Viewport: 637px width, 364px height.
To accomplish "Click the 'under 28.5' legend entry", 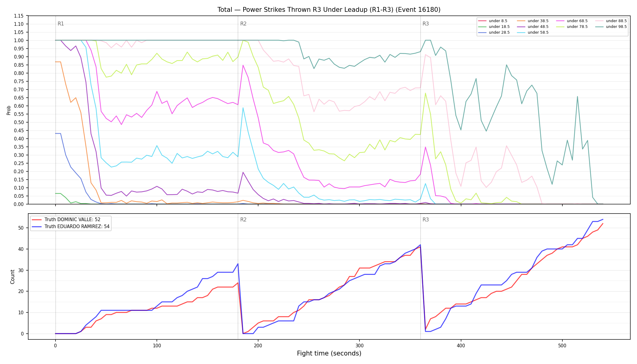I will point(494,32).
